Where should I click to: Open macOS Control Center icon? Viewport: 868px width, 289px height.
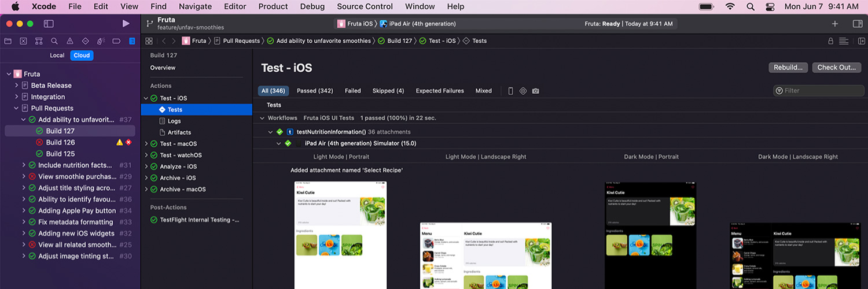tap(770, 7)
